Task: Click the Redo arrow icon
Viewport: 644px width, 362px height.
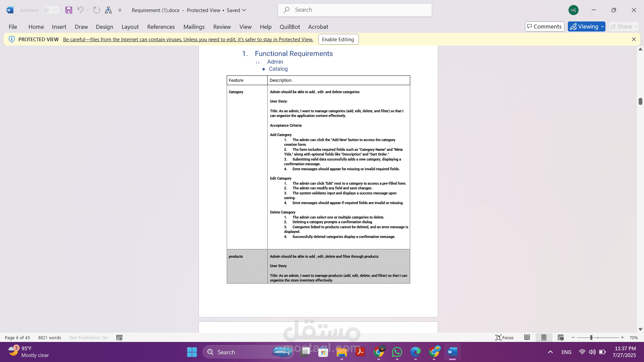Action: pyautogui.click(x=97, y=10)
